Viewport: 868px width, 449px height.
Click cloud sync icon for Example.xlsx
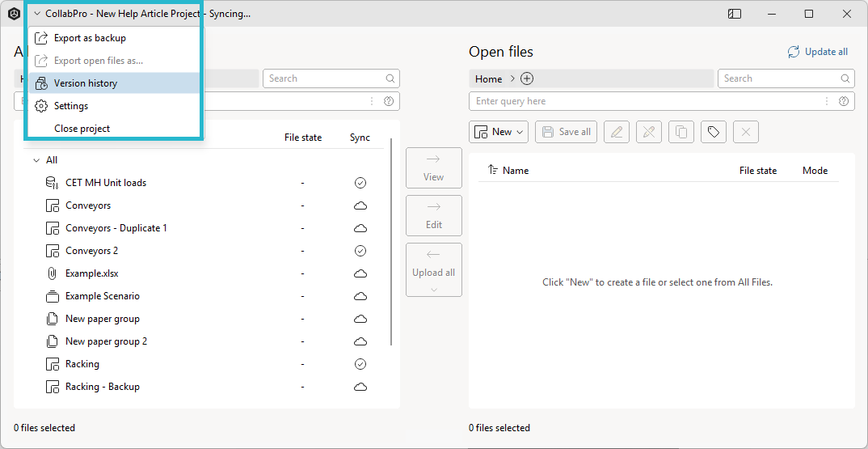pyautogui.click(x=360, y=273)
